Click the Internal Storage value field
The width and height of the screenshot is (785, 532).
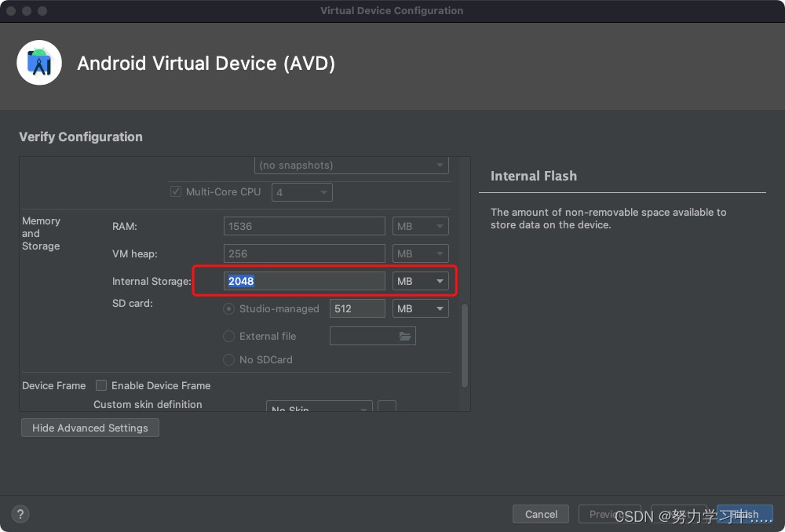click(x=305, y=281)
